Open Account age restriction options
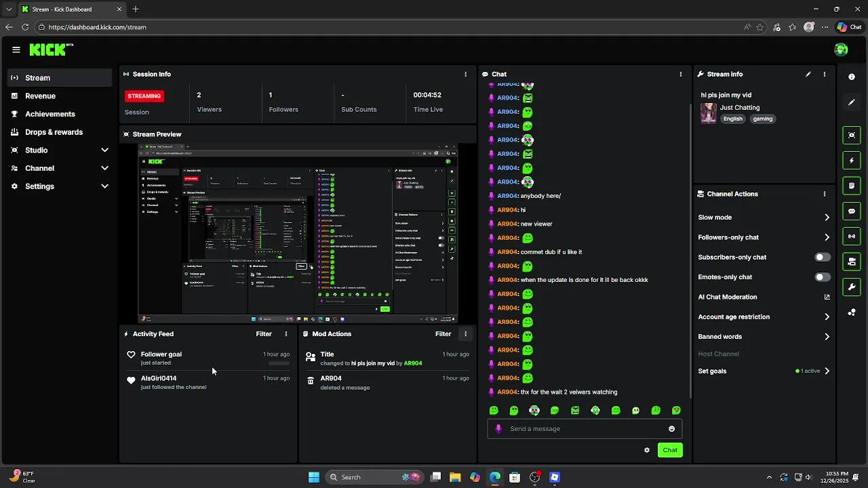Screen dimensions: 868x488 pos(764,317)
